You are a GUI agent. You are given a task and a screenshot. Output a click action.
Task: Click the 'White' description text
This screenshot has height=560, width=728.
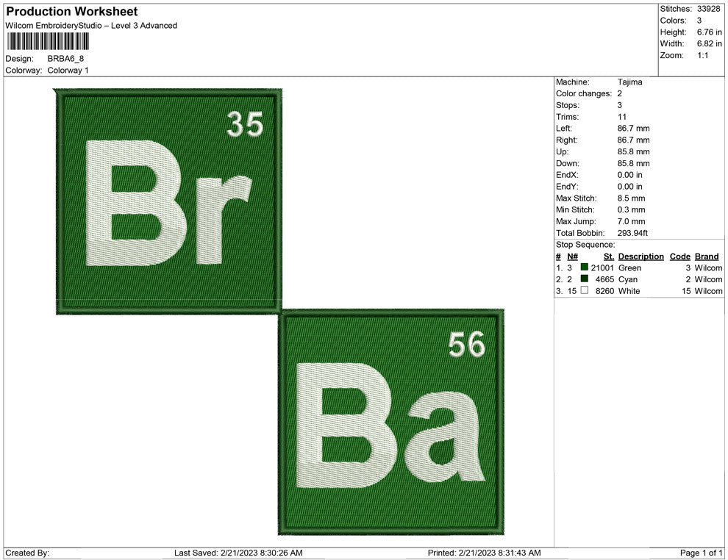click(x=629, y=291)
